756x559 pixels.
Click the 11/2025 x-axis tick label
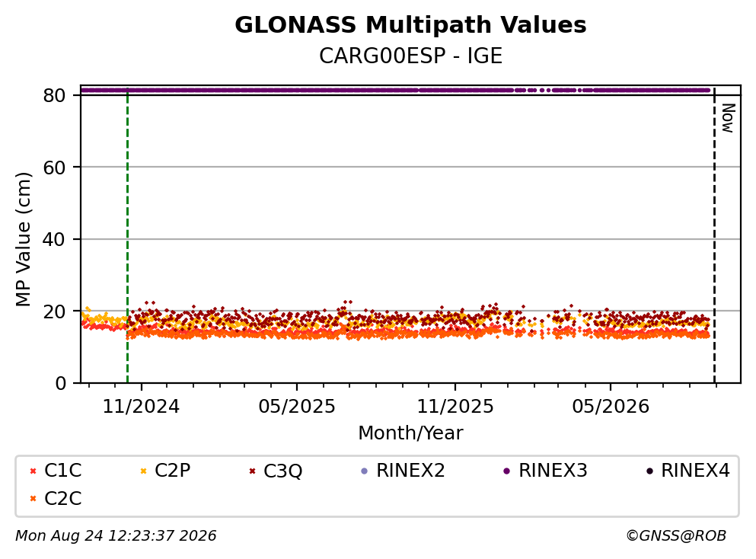(455, 407)
